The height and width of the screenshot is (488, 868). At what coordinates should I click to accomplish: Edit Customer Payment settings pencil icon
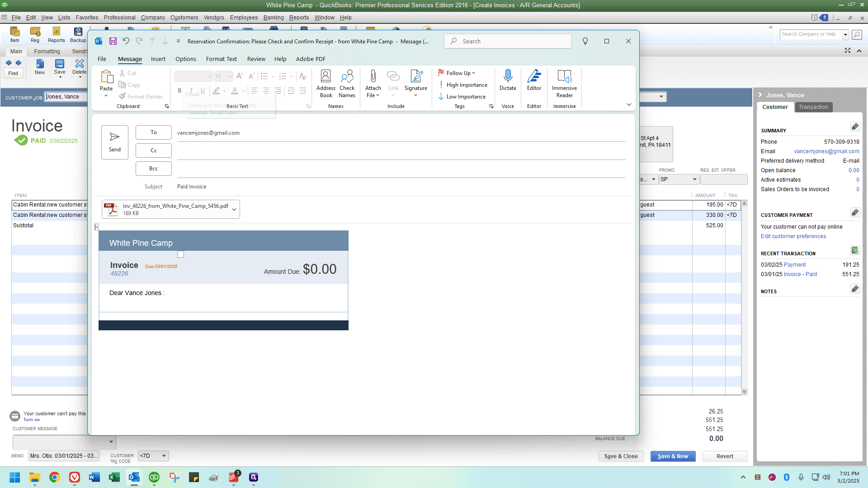point(855,212)
